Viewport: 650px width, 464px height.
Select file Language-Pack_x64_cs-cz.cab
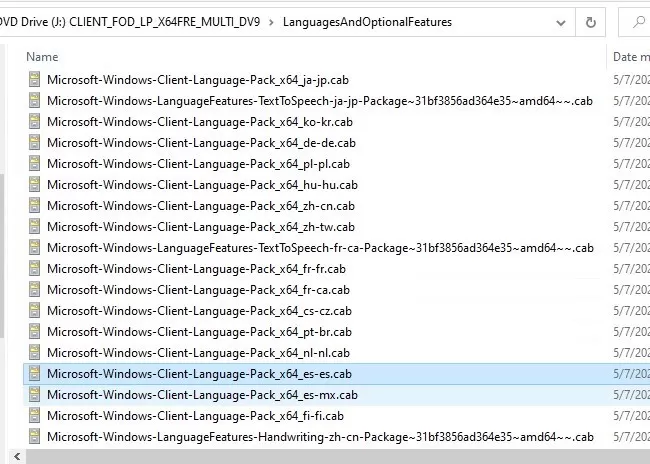199,311
